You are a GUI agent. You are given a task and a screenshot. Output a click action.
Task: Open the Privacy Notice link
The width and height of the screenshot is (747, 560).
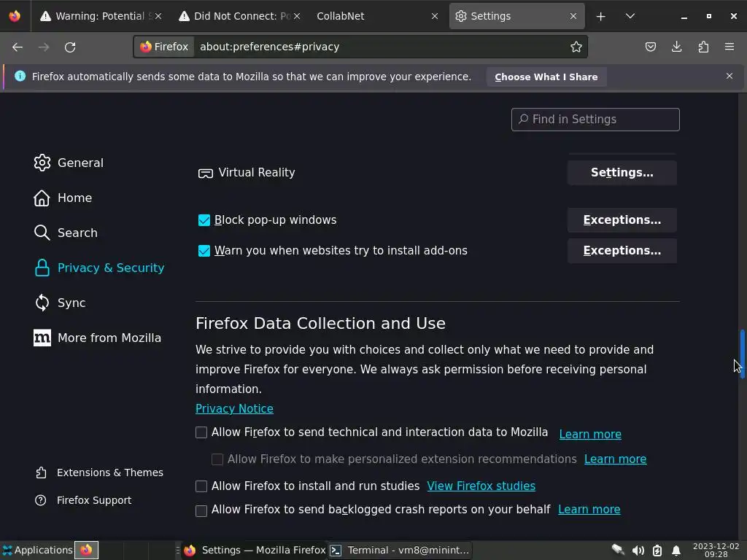point(234,408)
